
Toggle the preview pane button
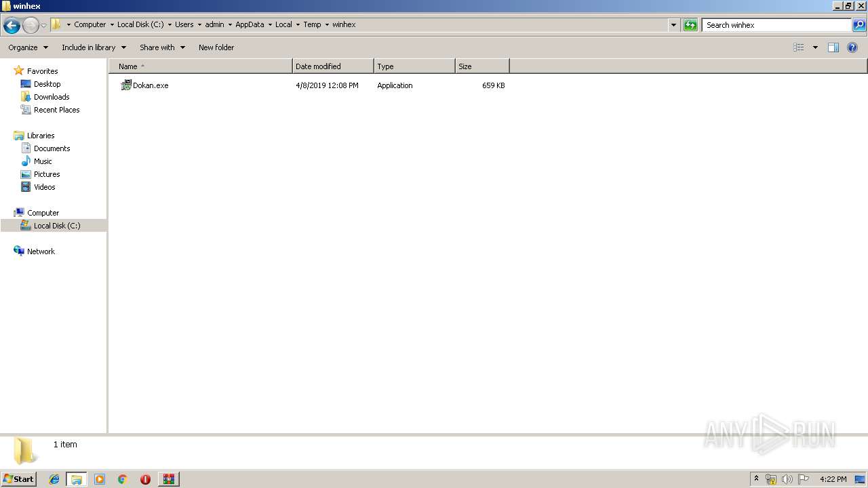833,47
